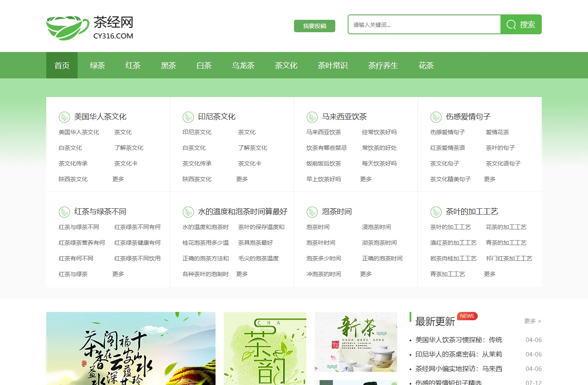The height and width of the screenshot is (385, 588).
Task: Open the 红茶绿茶营养有何 link
Action: tap(82, 243)
